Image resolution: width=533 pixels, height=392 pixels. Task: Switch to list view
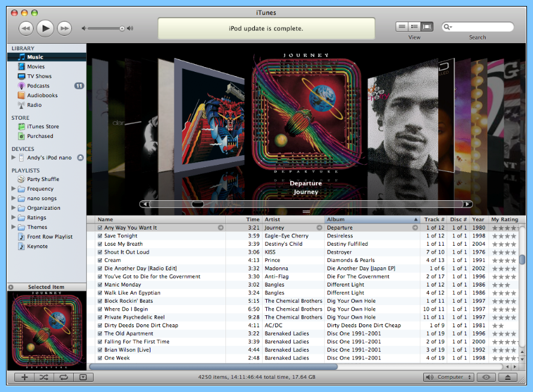[x=402, y=26]
